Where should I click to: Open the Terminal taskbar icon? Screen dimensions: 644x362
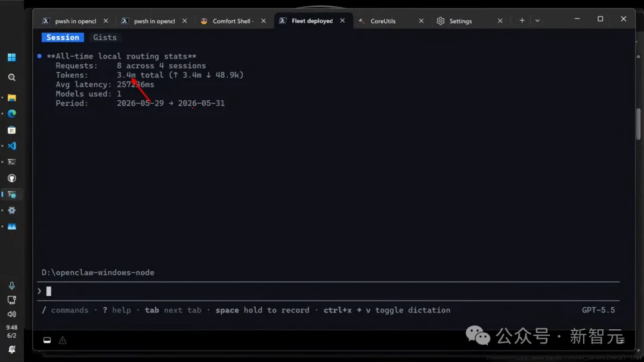pos(11,162)
